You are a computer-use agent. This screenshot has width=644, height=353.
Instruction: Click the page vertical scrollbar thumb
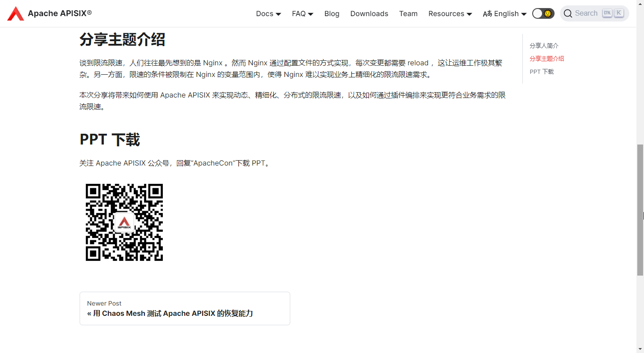coord(640,210)
